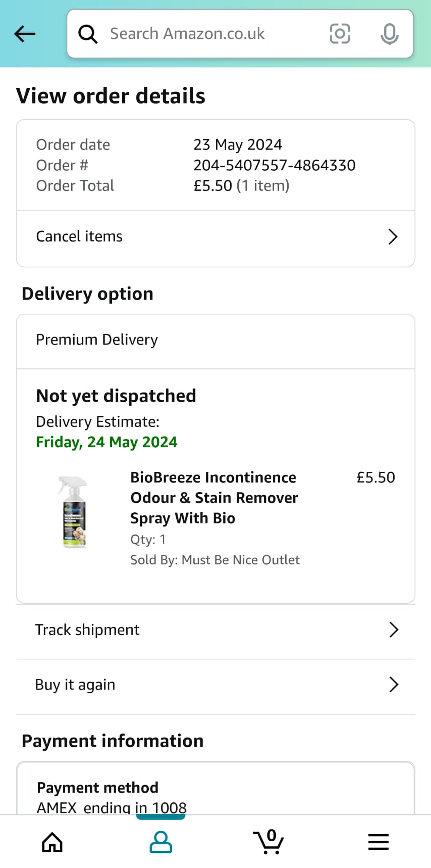Tap the Premium Delivery option row
The width and height of the screenshot is (431, 868).
point(215,341)
